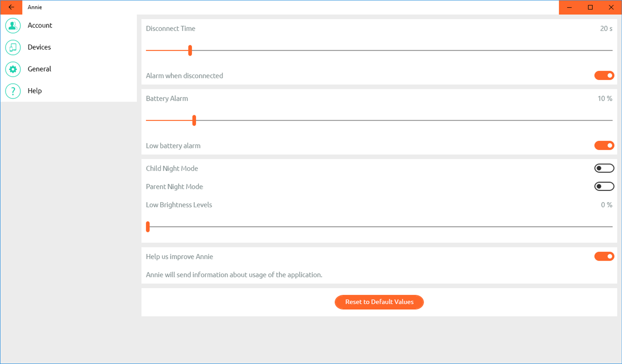This screenshot has height=364, width=622.
Task: Select Devices in the sidebar
Action: tap(39, 47)
